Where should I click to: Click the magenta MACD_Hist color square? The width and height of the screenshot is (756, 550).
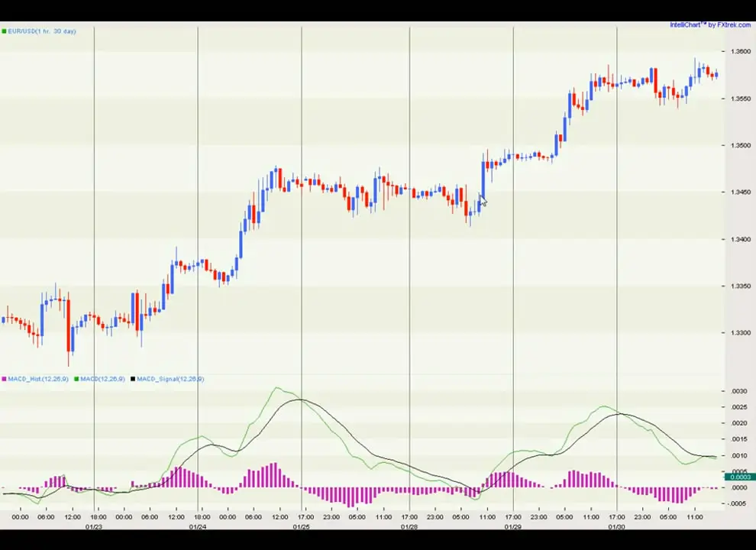coord(4,379)
